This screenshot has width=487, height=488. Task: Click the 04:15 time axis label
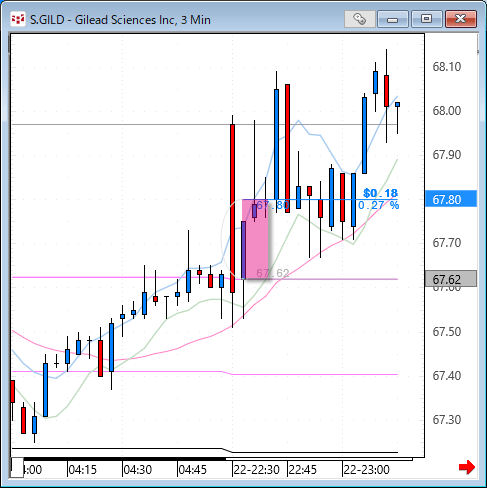(82, 470)
